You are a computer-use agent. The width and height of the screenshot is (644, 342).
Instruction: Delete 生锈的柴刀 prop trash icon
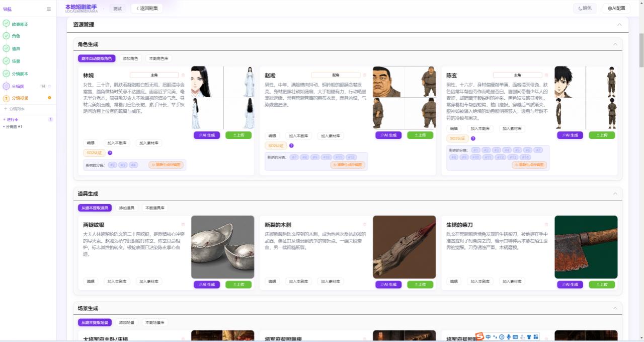[546, 224]
